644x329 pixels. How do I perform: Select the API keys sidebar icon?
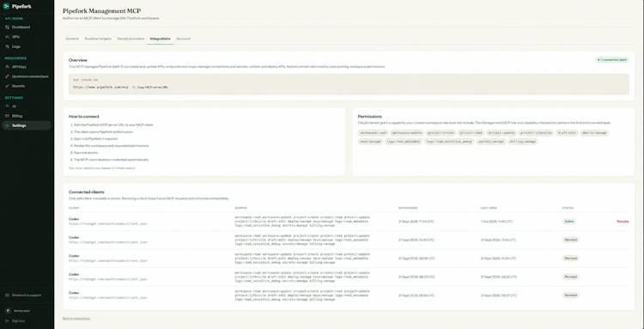(x=7, y=66)
